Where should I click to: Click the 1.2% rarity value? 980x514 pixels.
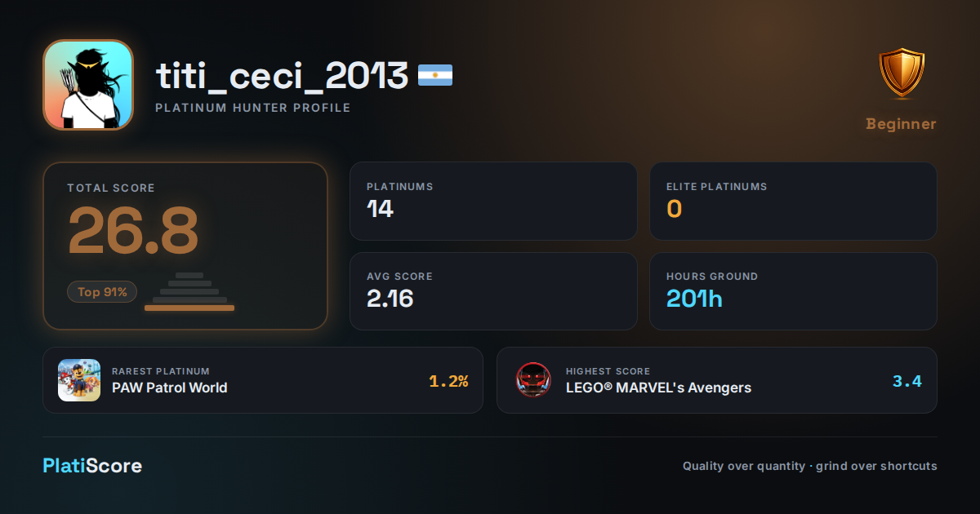pyautogui.click(x=448, y=381)
